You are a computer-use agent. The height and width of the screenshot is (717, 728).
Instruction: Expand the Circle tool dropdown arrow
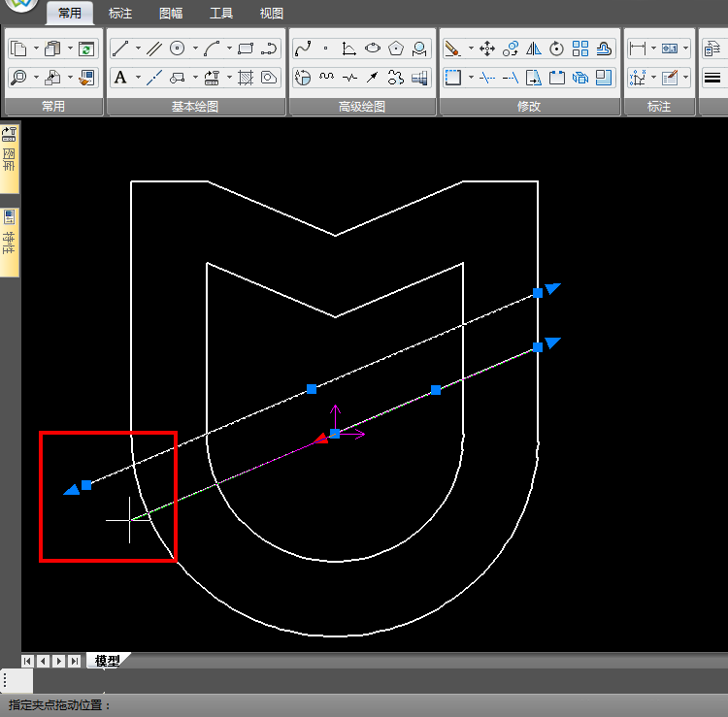[x=195, y=49]
